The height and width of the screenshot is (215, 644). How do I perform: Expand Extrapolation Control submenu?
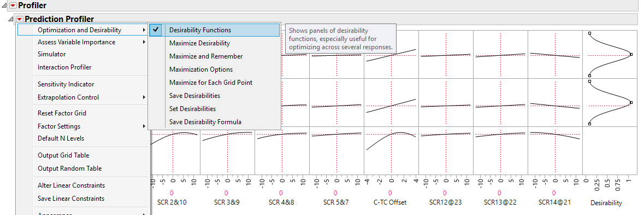coord(82,97)
